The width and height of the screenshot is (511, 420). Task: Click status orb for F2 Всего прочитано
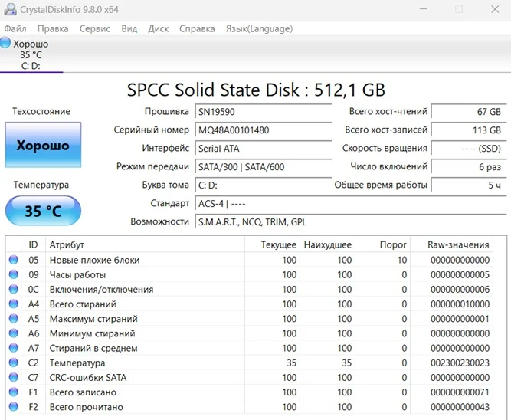(13, 406)
